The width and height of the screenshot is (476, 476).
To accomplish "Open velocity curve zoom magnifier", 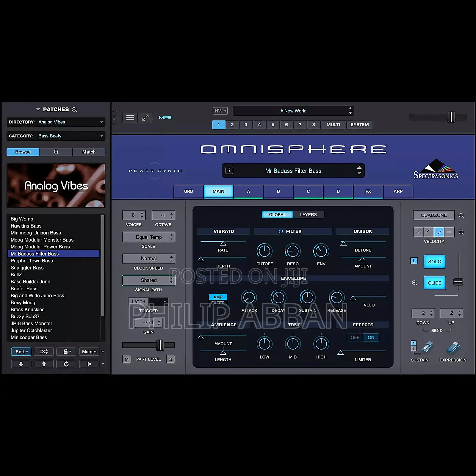I will pyautogui.click(x=461, y=232).
